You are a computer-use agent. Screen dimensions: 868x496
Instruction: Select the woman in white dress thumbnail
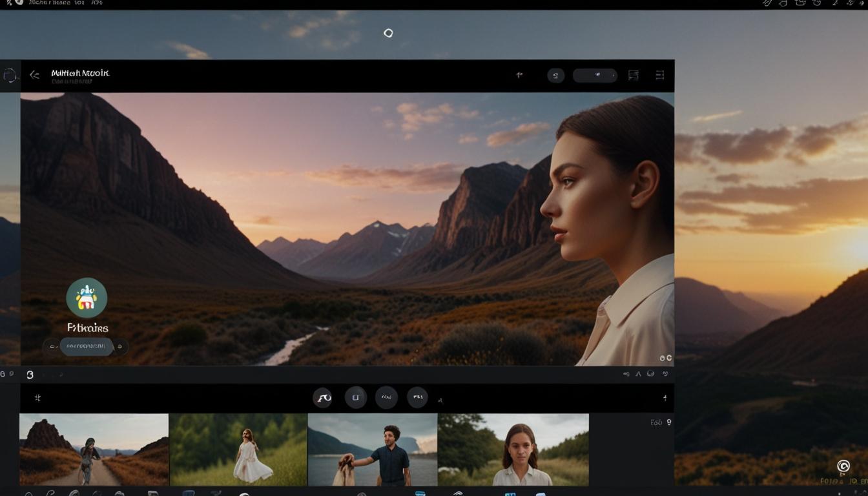pyautogui.click(x=238, y=449)
